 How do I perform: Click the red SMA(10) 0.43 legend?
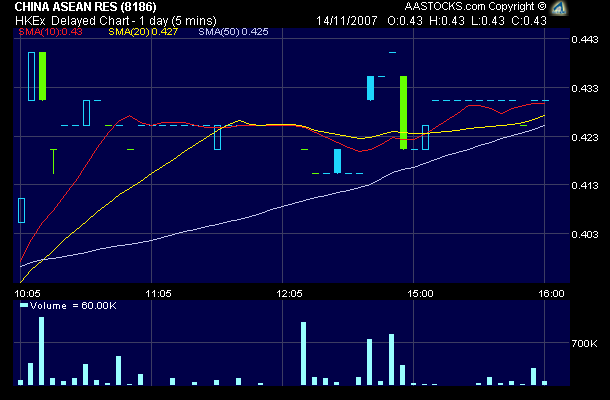click(x=51, y=32)
